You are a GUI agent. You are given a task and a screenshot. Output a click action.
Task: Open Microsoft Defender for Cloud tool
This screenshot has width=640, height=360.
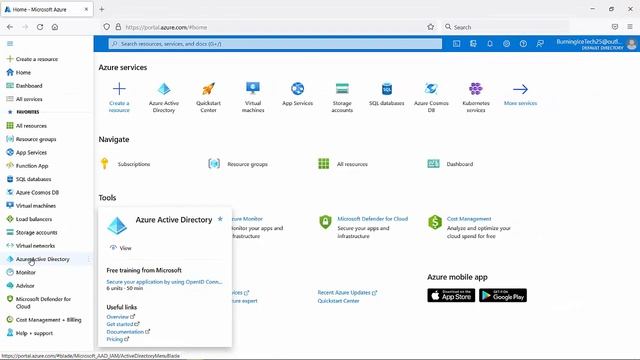point(372,219)
